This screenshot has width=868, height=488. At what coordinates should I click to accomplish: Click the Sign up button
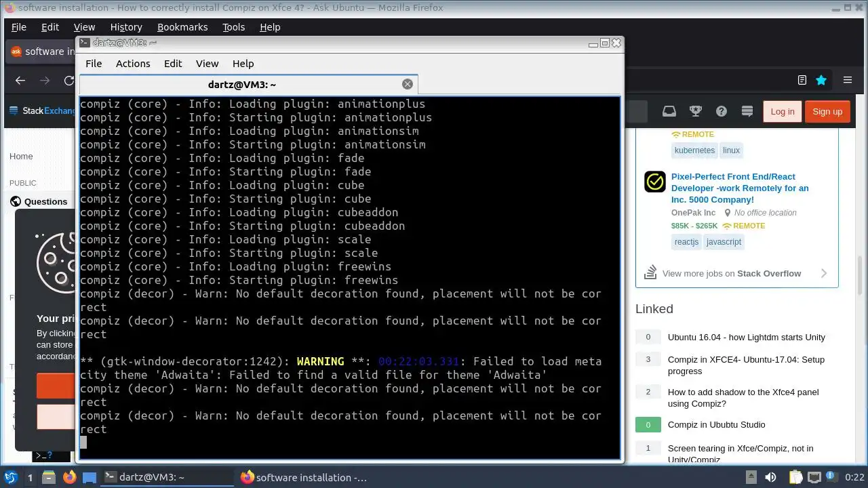(x=827, y=111)
